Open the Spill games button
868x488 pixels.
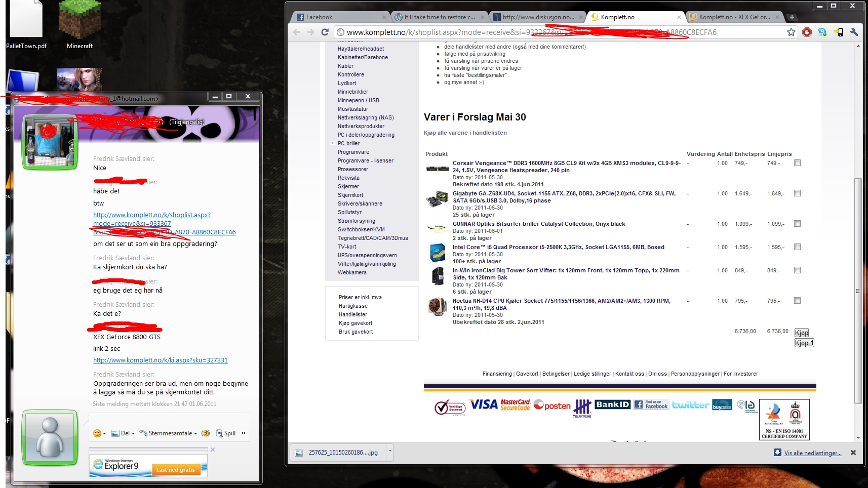click(226, 433)
